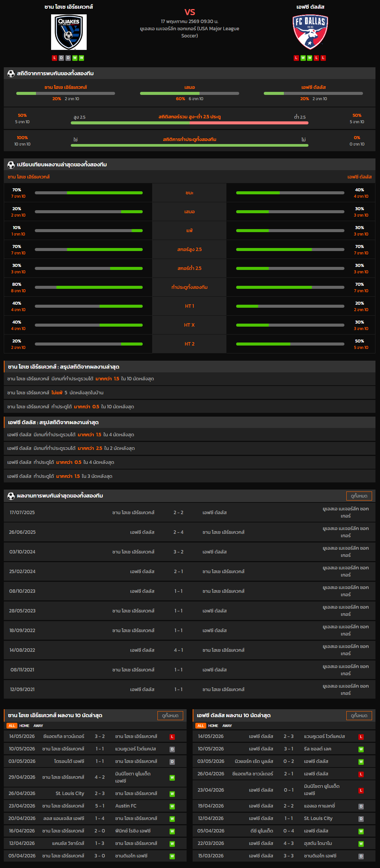Click L badge on FC Dallas 14/05/2026 row
This screenshot has width=380, height=868.
point(361,737)
